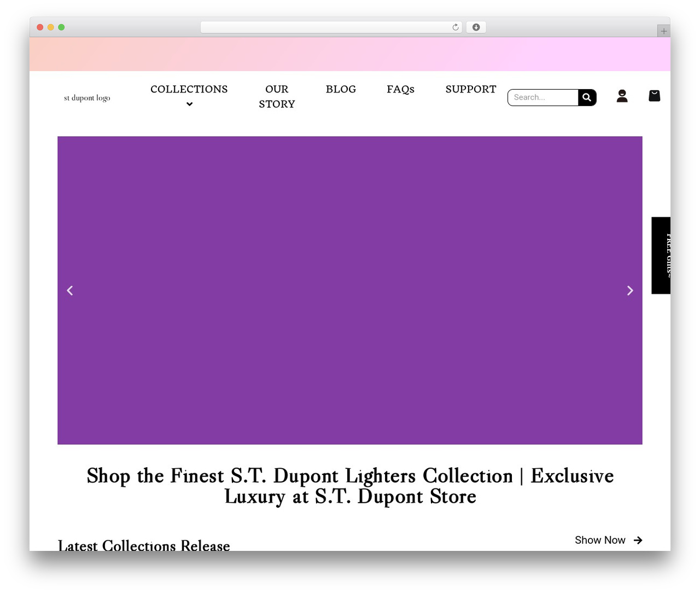
Task: Click the st dupont logo
Action: (x=87, y=98)
